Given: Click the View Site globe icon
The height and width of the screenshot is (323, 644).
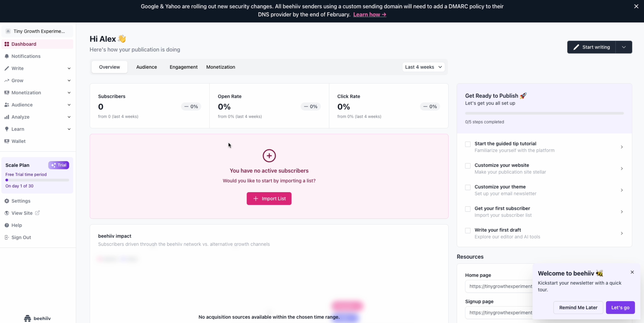Looking at the screenshot, I should click(7, 213).
